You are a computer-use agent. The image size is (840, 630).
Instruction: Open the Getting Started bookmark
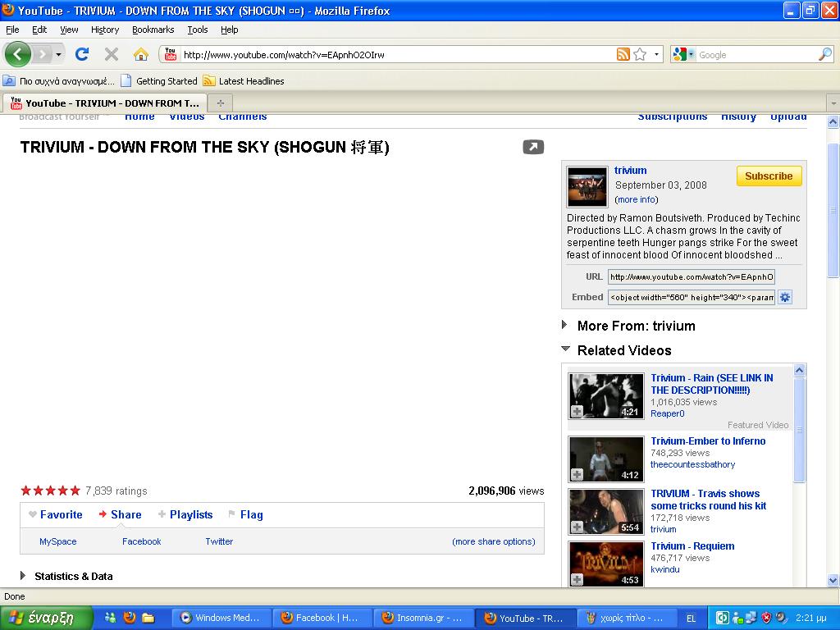pos(159,81)
